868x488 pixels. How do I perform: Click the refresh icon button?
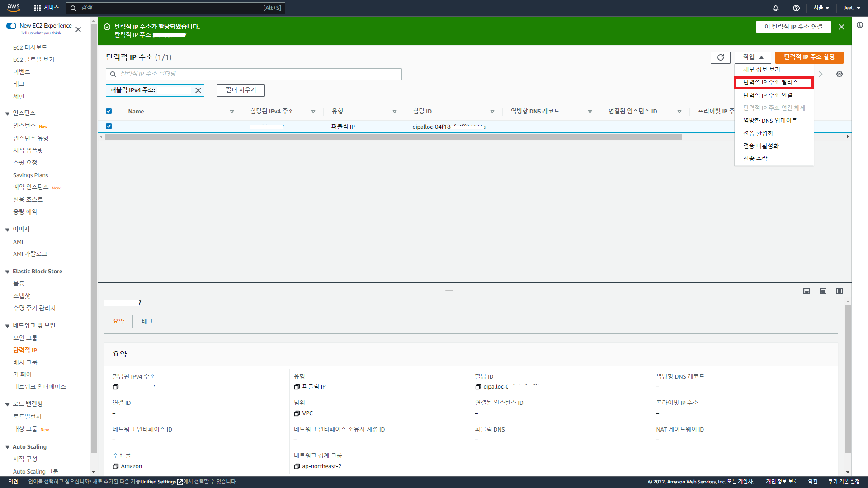coord(720,57)
